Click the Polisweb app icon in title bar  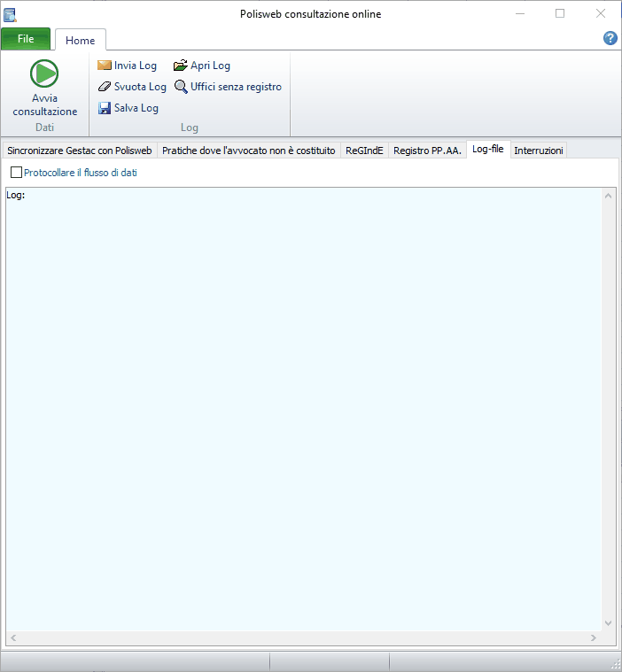10,14
